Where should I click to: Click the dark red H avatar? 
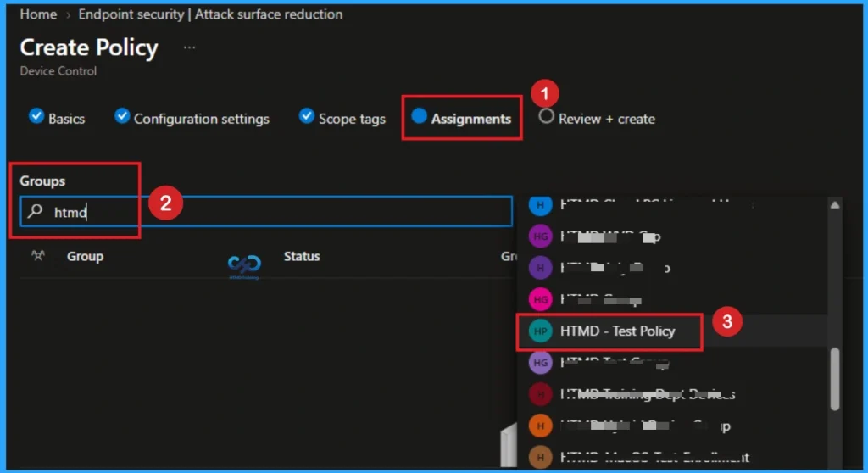[540, 394]
